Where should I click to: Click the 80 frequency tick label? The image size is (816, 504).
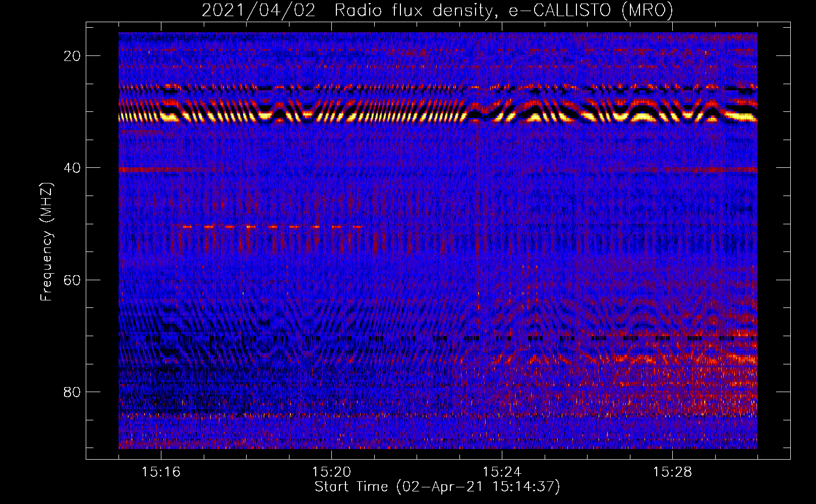(72, 392)
